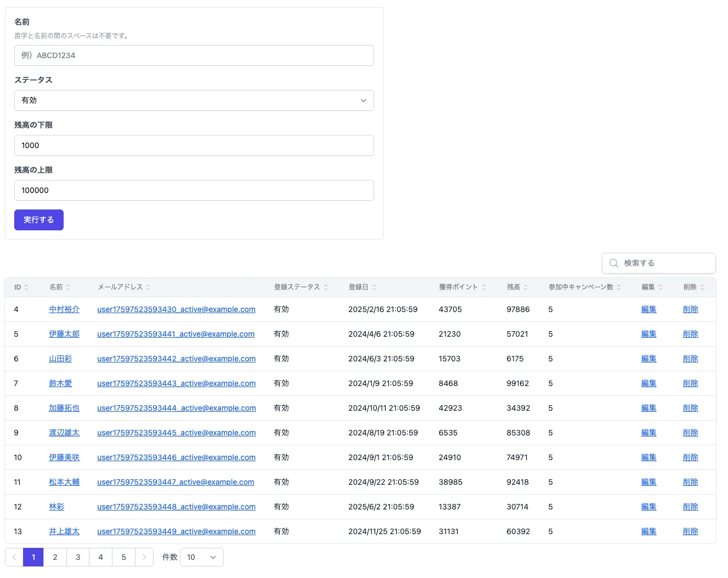Click 獲得ポイント value 42923
The width and height of the screenshot is (728, 578).
450,408
